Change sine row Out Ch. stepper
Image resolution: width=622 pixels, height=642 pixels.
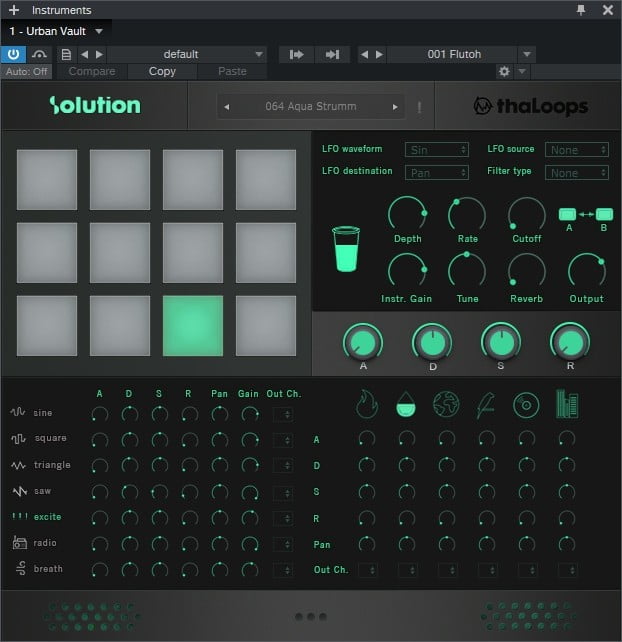(283, 414)
